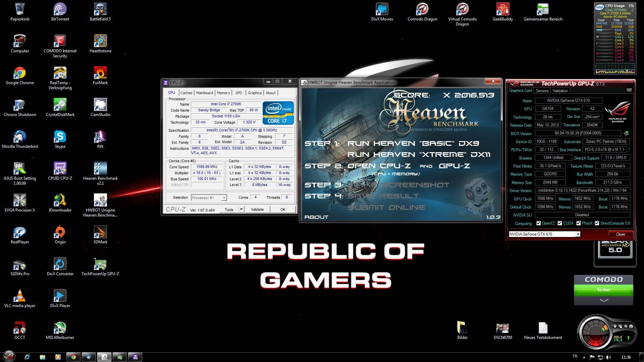Image resolution: width=644 pixels, height=362 pixels.
Task: Open Internet Explorer from the taskbar
Action: point(27,357)
